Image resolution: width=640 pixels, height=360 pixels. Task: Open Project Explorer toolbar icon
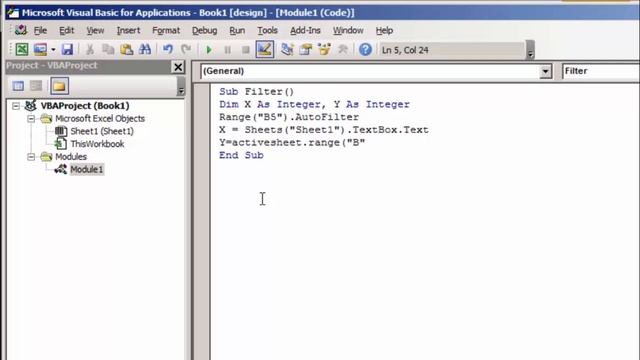point(287,50)
